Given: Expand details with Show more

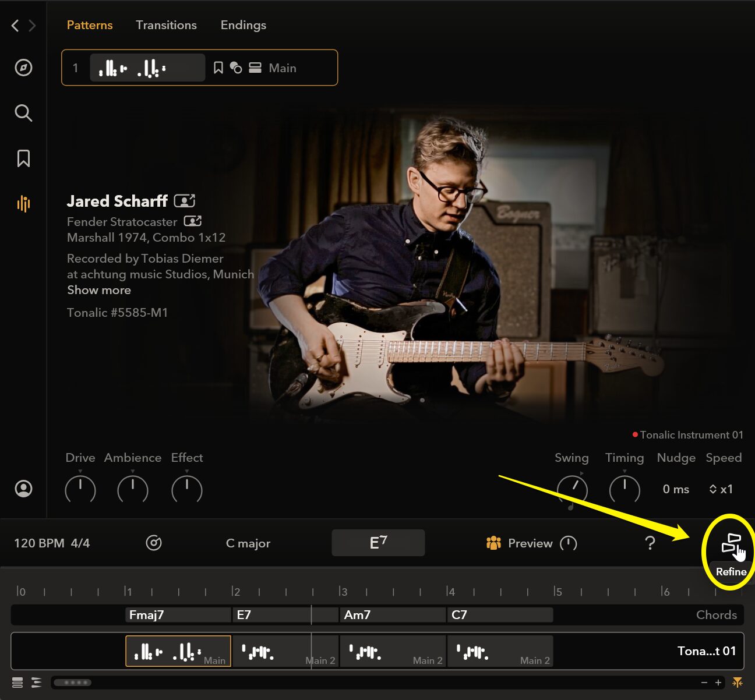Looking at the screenshot, I should point(99,290).
